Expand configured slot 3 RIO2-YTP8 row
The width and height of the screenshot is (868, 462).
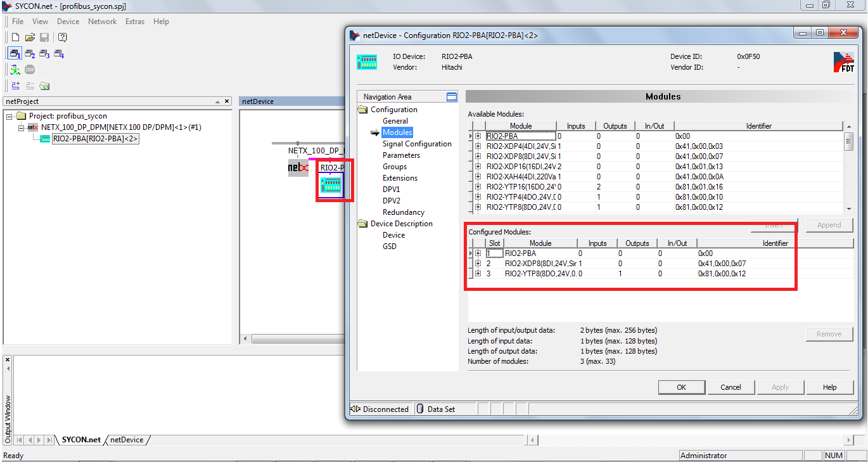(x=478, y=274)
